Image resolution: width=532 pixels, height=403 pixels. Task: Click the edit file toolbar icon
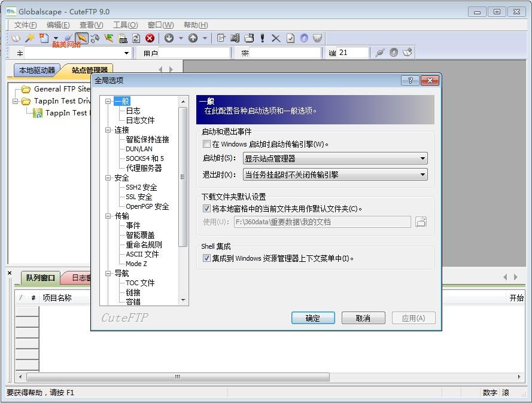pos(221,38)
